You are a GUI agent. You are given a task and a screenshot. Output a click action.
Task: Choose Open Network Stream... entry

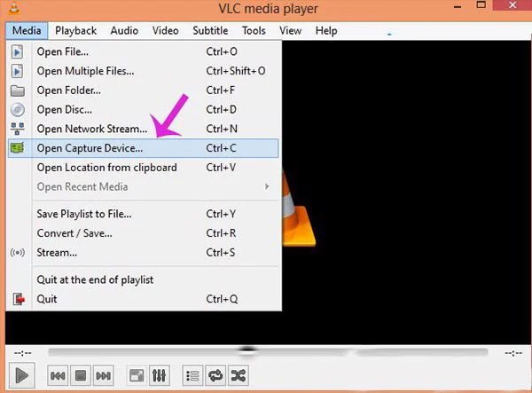tap(143, 129)
